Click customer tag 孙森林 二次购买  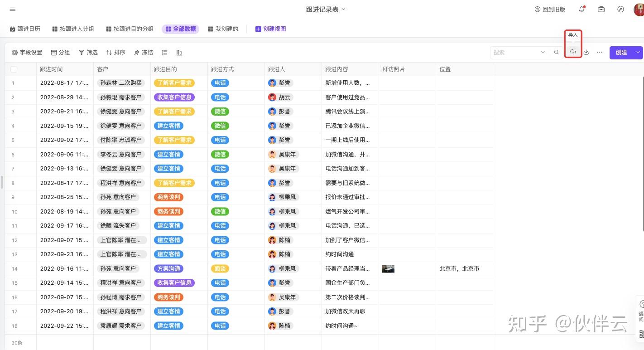(x=121, y=83)
